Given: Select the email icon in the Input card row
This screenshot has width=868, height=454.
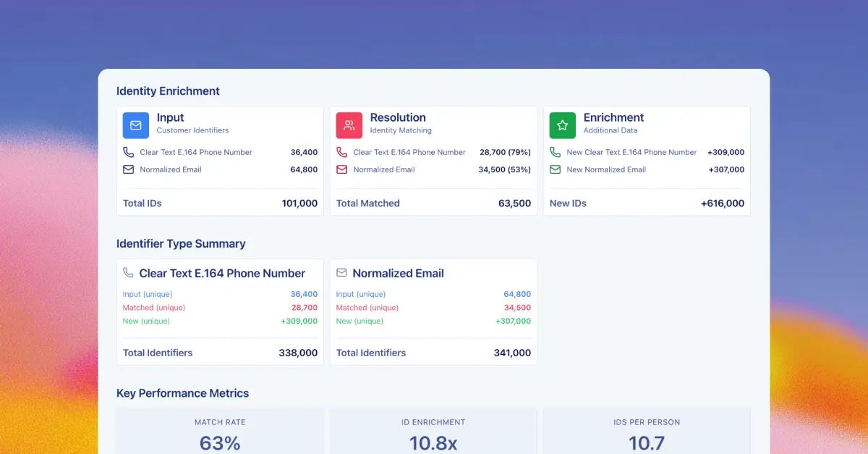Looking at the screenshot, I should coord(129,169).
